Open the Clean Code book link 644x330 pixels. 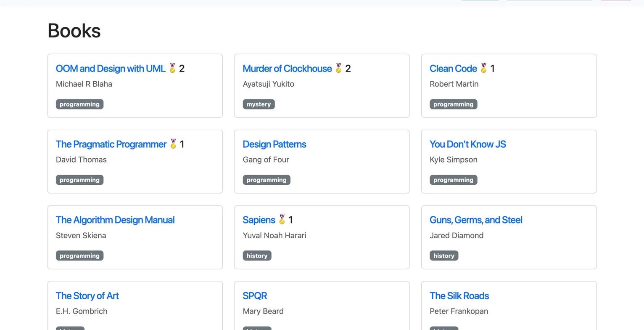(x=453, y=68)
